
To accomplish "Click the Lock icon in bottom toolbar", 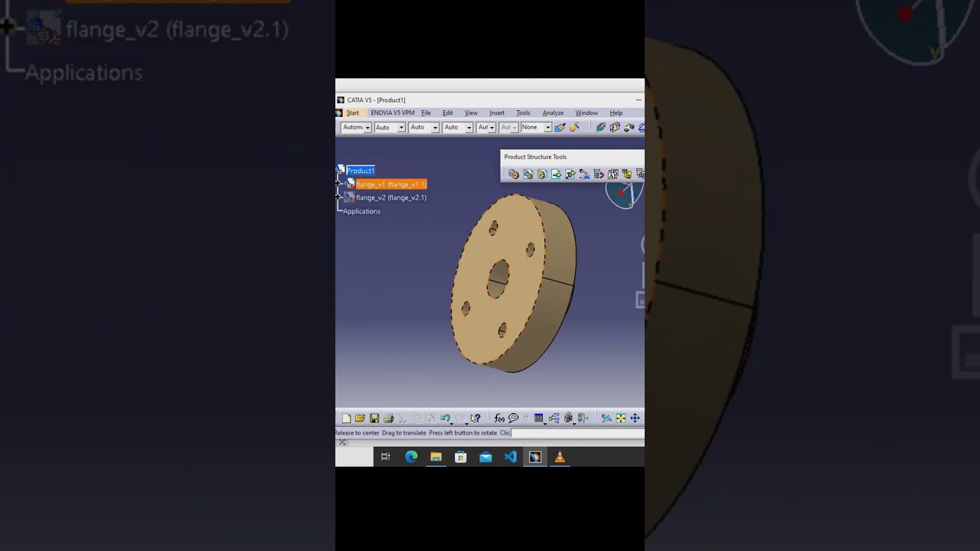I will pyautogui.click(x=568, y=419).
